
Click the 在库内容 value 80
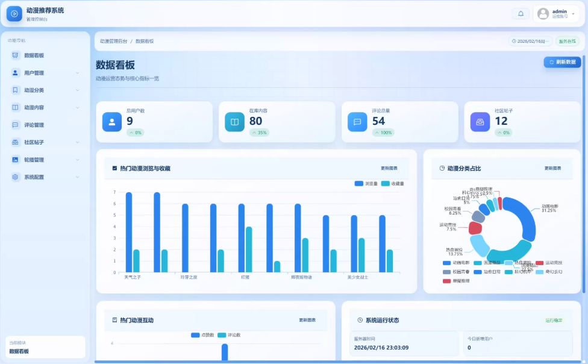coord(256,121)
